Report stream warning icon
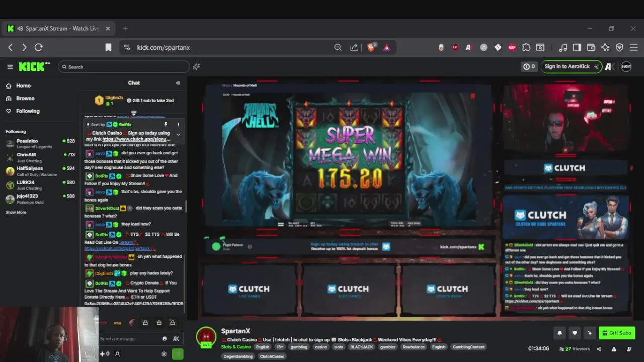The image size is (644, 362). (614, 349)
